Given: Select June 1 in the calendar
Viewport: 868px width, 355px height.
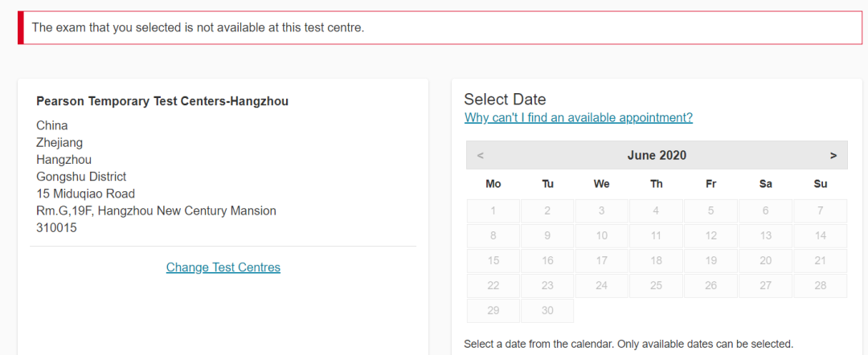Looking at the screenshot, I should [493, 211].
